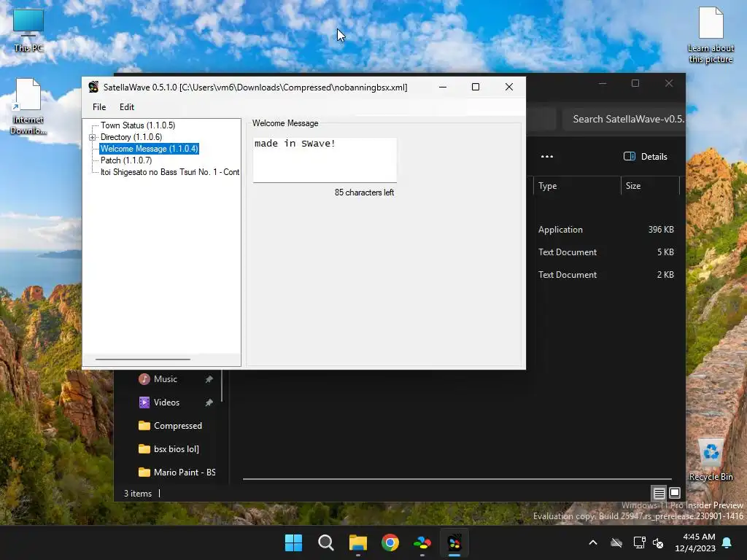
Task: Click the Explorer horizontal scrollbar
Action: [457, 479]
